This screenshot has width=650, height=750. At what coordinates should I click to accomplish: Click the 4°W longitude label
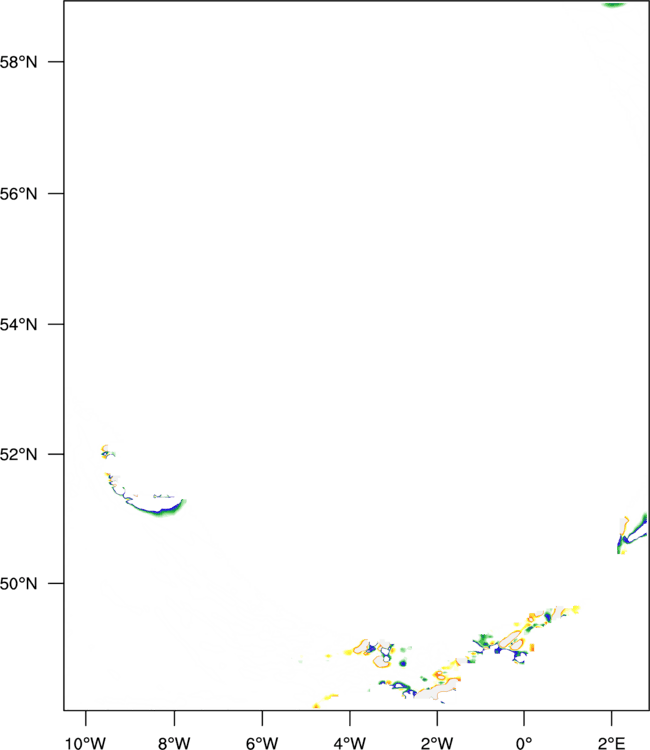click(350, 743)
